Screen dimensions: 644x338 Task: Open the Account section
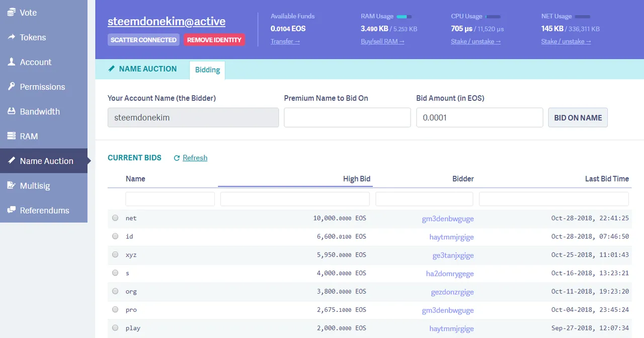[x=44, y=62]
